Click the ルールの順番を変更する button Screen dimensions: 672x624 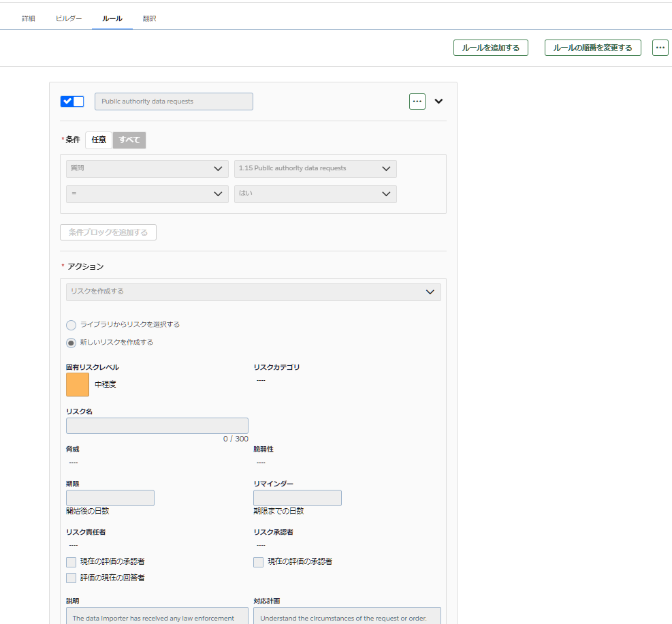(x=592, y=48)
